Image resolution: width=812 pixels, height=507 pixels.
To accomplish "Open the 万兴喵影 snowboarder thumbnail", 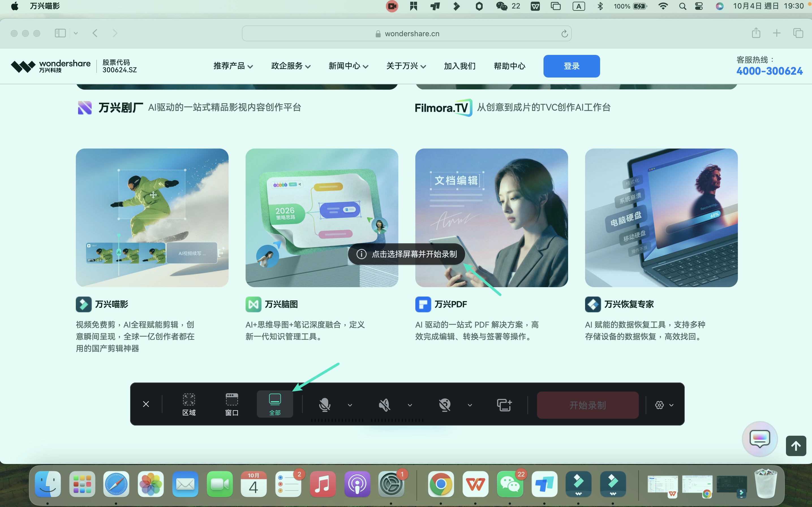I will click(152, 218).
